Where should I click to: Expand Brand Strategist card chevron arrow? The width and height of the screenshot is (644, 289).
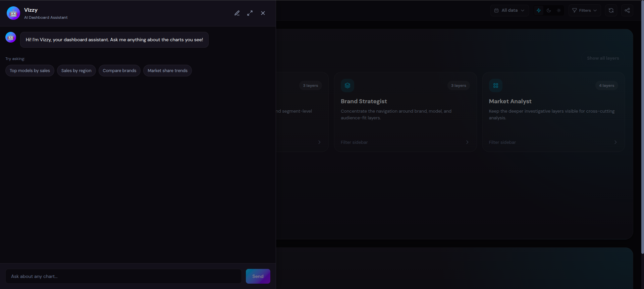point(467,142)
